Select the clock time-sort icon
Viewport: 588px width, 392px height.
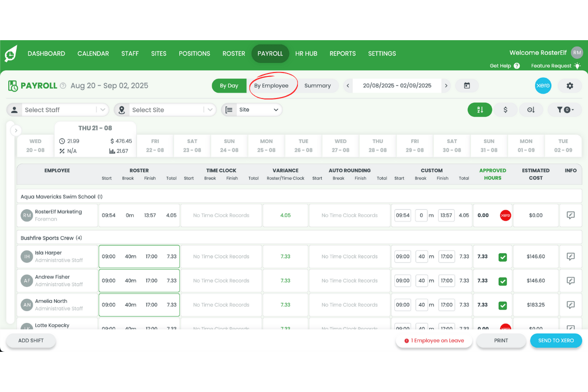[531, 110]
